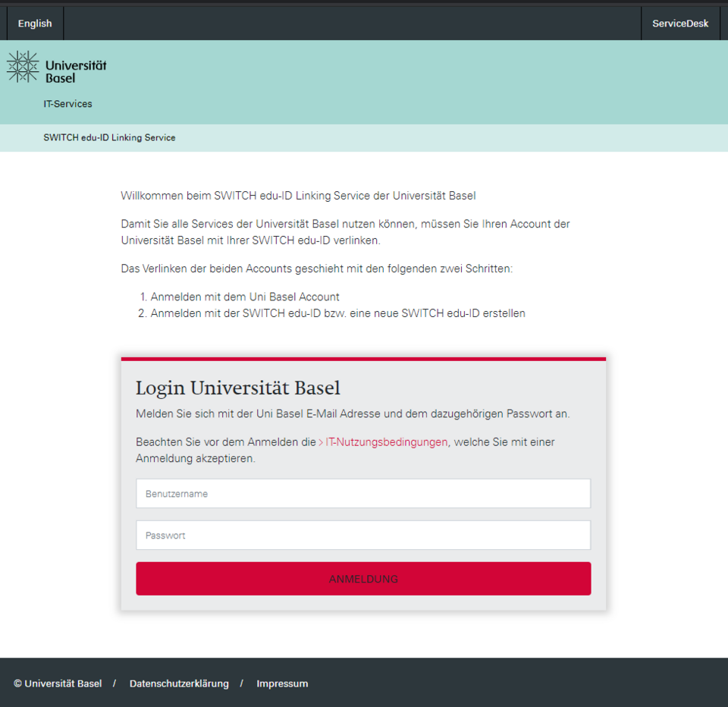Click the Willkommen beim SWITCH edu-ID welcome line

[298, 196]
